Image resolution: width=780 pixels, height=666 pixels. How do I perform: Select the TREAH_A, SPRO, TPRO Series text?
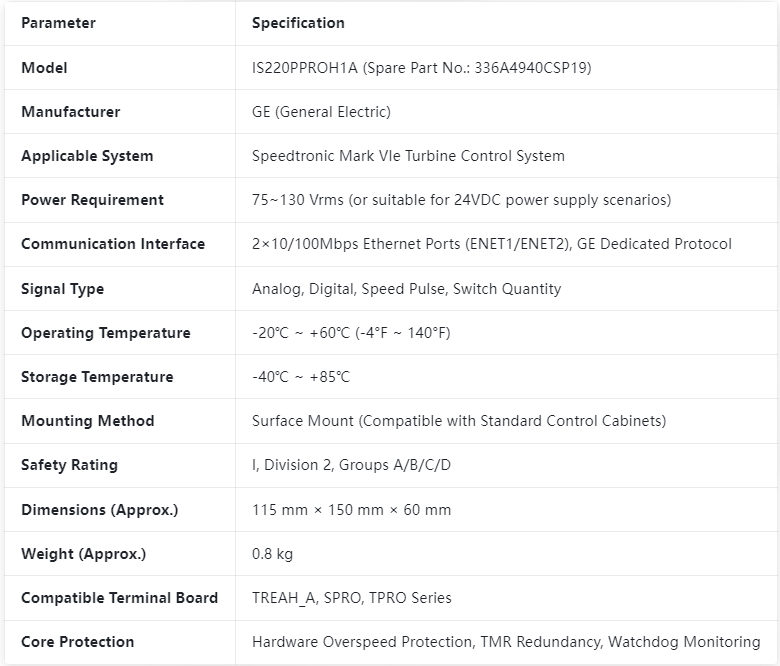point(352,598)
